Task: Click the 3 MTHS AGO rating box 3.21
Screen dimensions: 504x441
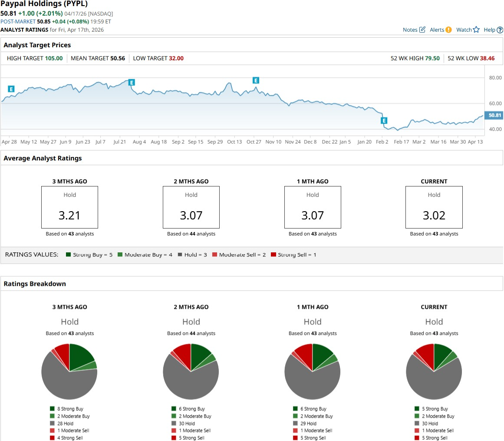Action: point(70,207)
